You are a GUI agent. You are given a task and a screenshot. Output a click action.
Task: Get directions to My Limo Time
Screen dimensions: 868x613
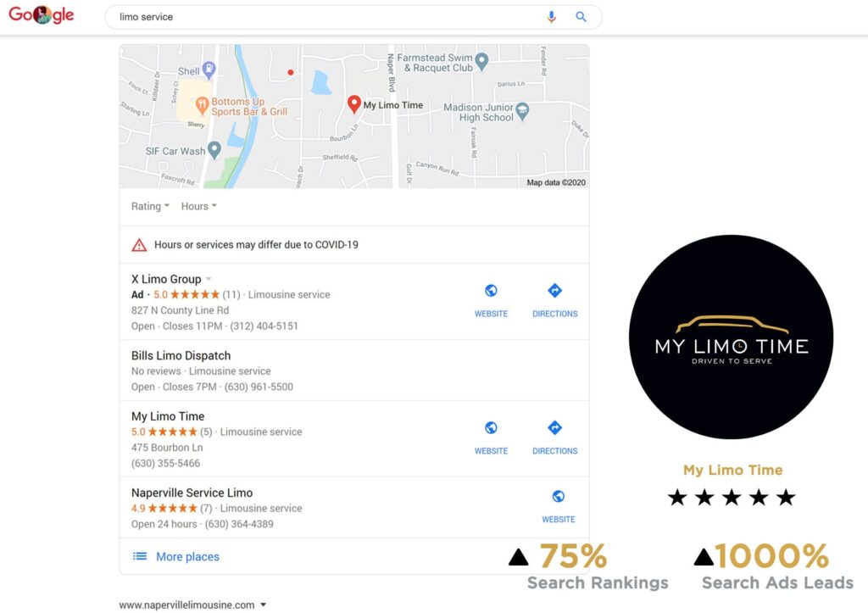point(554,428)
